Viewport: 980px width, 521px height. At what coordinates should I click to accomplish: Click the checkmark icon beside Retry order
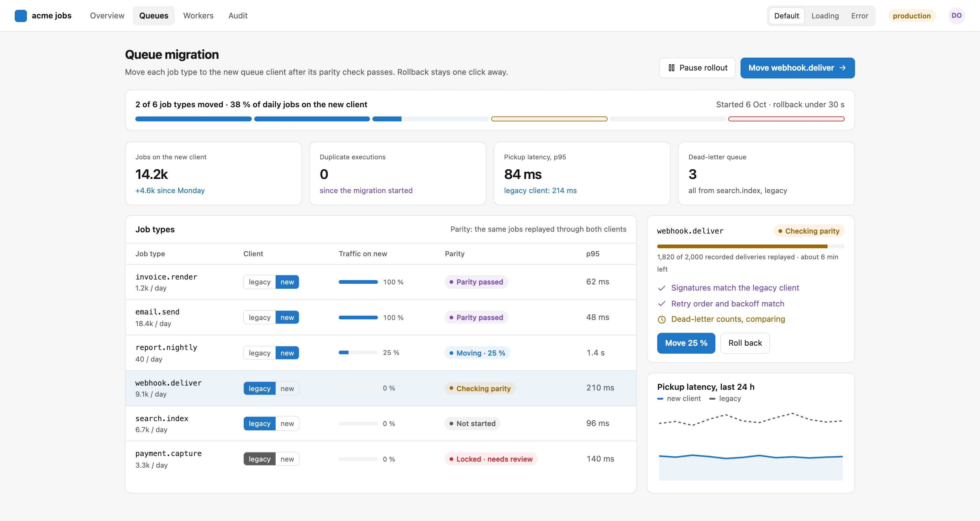(661, 303)
